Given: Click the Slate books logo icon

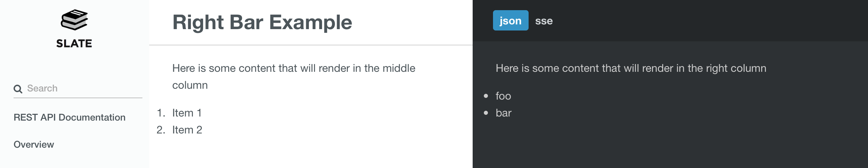Looking at the screenshot, I should tap(74, 20).
